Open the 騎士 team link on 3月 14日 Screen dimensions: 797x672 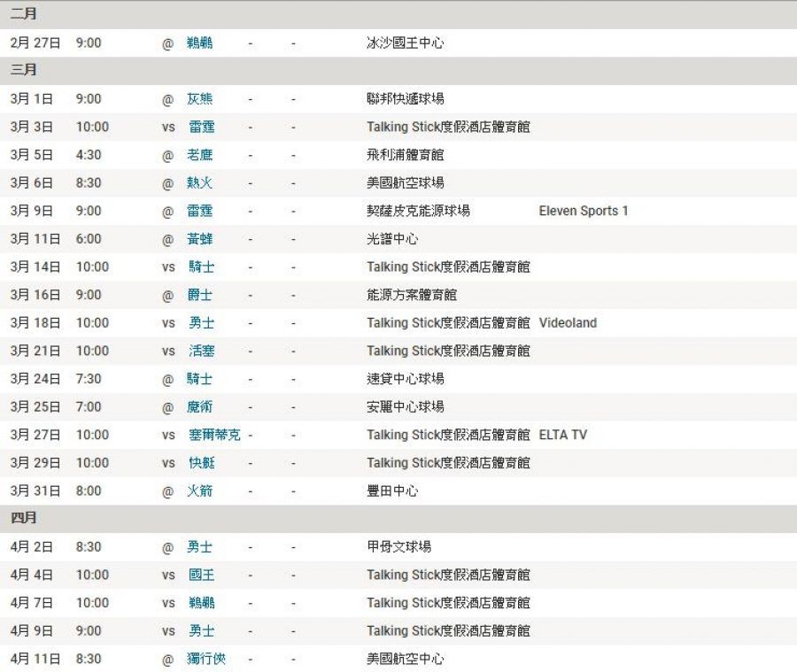[201, 266]
